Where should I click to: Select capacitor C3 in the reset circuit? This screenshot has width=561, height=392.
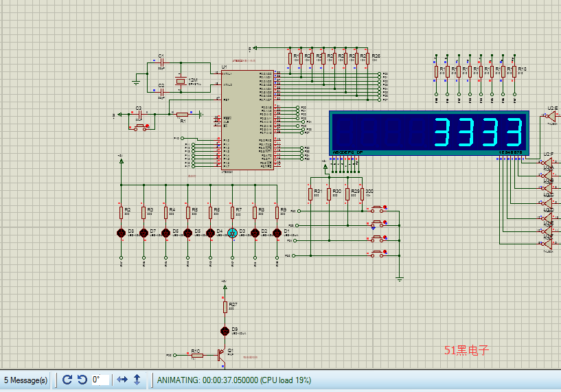pos(139,115)
